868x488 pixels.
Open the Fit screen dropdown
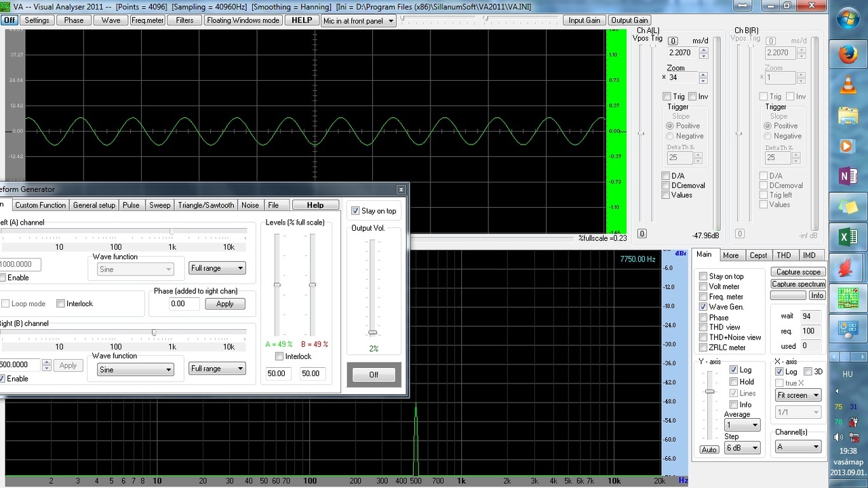(799, 395)
